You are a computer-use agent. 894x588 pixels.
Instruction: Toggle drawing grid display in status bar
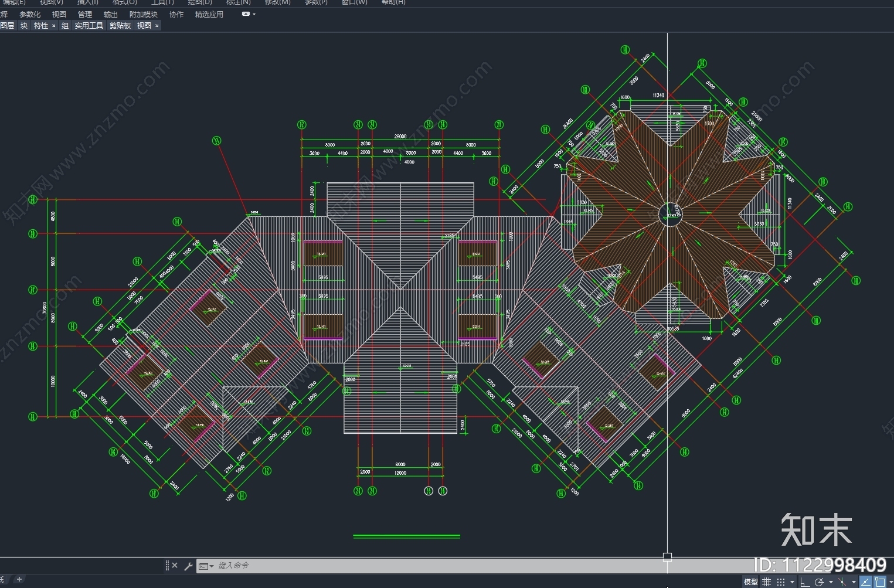click(766, 582)
